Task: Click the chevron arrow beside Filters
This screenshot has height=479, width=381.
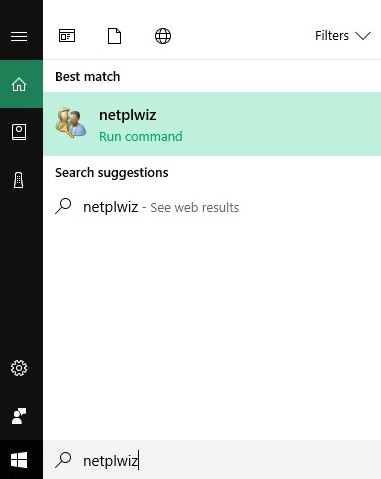Action: pos(363,36)
